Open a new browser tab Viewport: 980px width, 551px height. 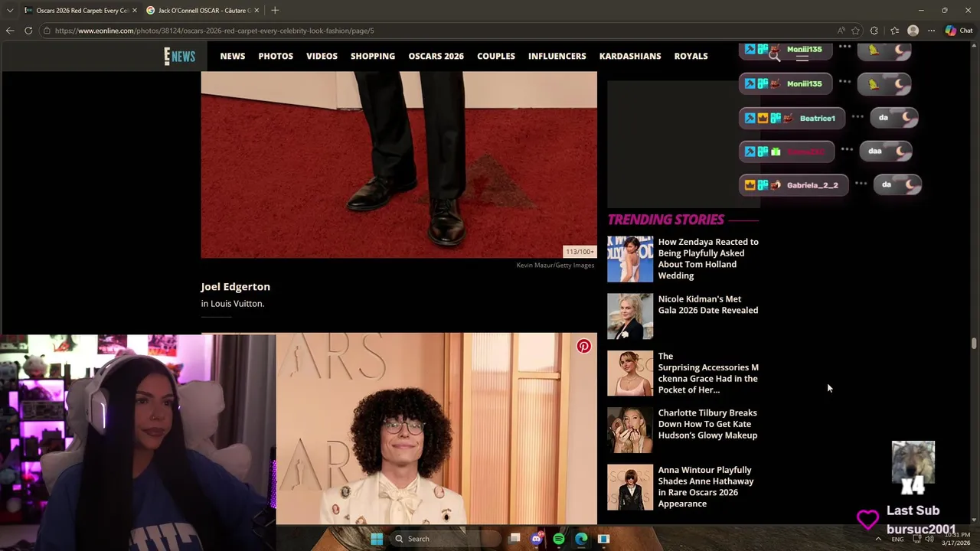coord(275,10)
